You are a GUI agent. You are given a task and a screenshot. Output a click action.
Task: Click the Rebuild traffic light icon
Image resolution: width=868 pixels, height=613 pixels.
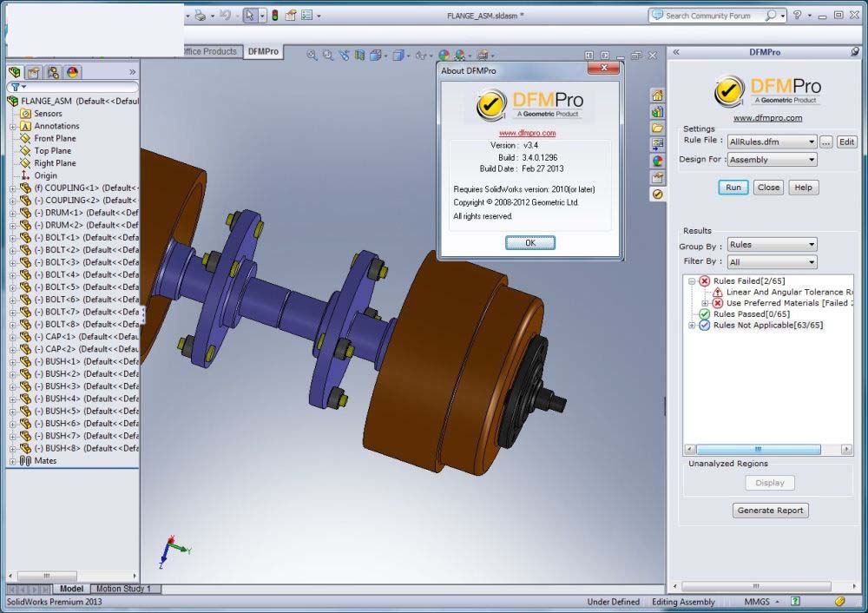[273, 15]
